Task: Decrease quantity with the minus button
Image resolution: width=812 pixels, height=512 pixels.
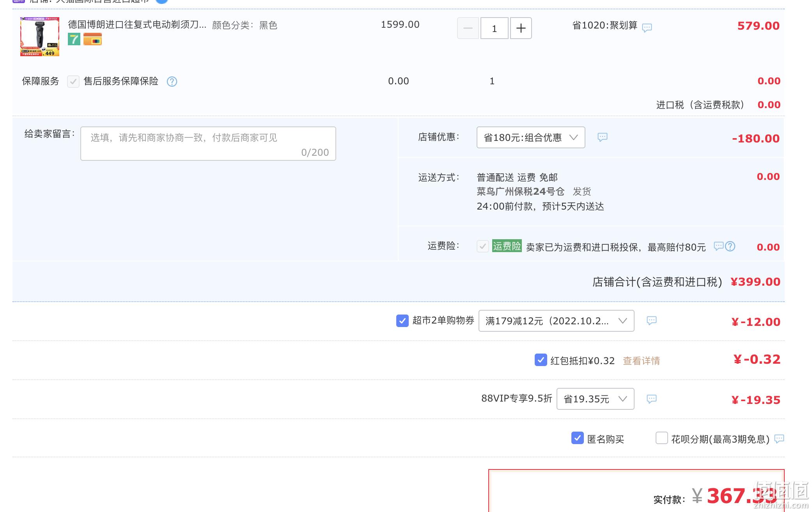Action: coord(468,28)
